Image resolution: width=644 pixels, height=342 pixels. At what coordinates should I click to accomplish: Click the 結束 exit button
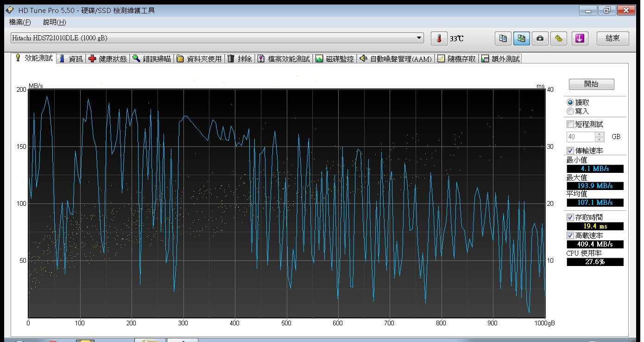click(612, 38)
